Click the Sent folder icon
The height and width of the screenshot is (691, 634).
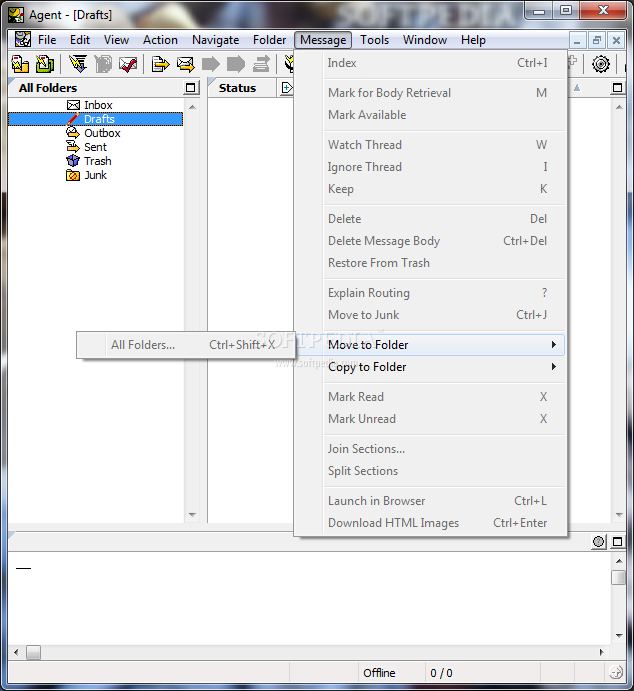[x=73, y=147]
